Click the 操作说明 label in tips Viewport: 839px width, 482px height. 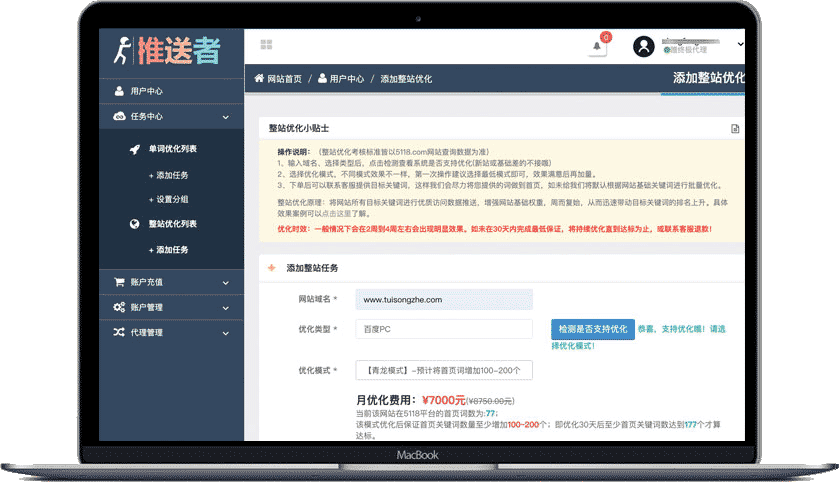click(294, 152)
